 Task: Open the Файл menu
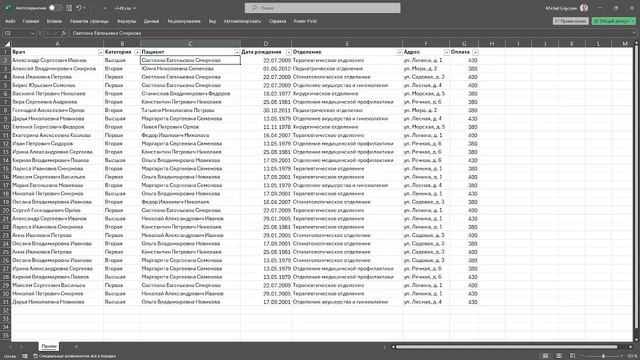tap(10, 21)
